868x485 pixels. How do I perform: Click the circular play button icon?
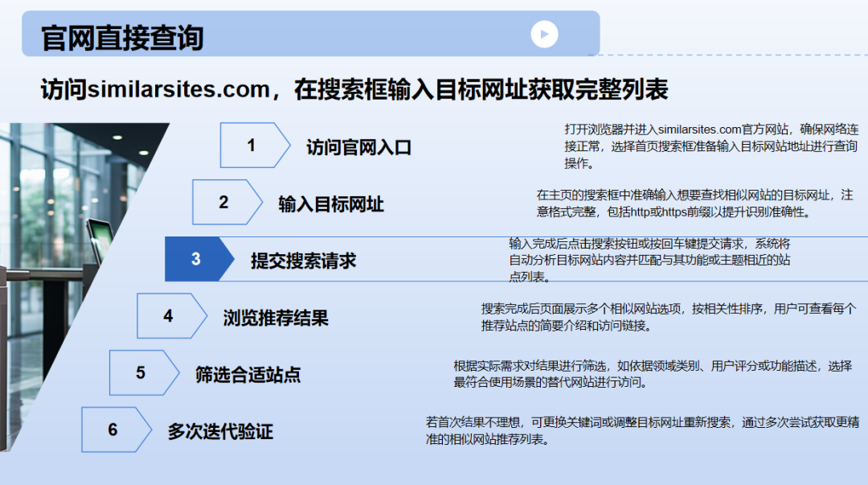click(544, 34)
